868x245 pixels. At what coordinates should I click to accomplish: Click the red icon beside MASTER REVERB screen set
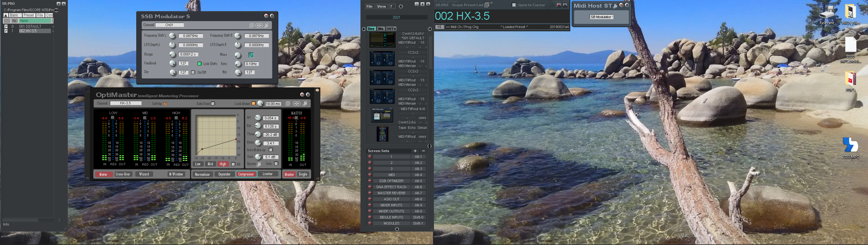370,193
